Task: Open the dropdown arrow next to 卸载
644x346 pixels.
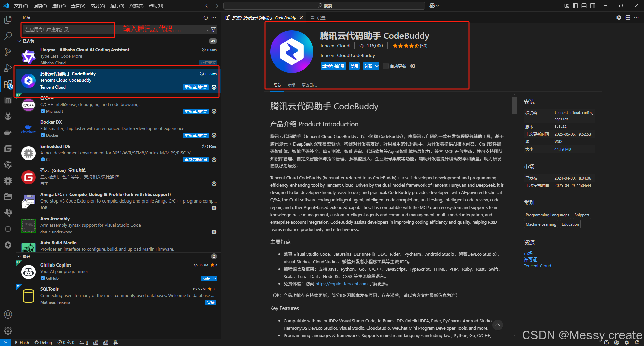Action: tap(377, 66)
